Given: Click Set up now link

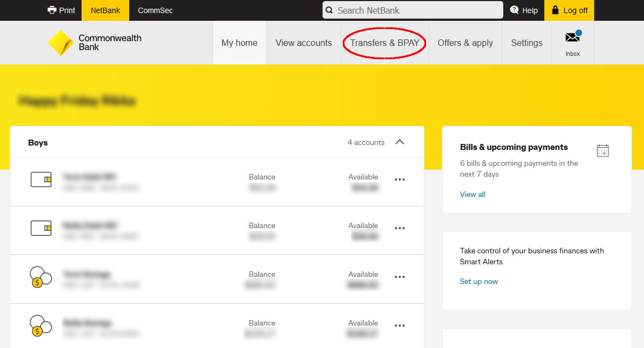Looking at the screenshot, I should pyautogui.click(x=479, y=281).
